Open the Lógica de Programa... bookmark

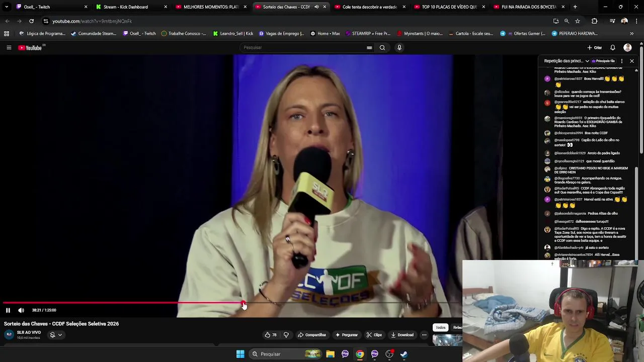pyautogui.click(x=42, y=34)
